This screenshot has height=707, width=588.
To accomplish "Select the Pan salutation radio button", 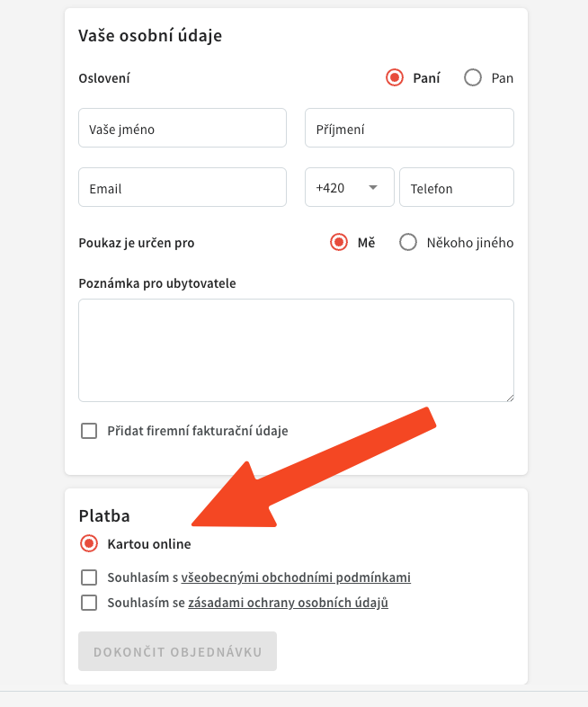I will pos(473,77).
